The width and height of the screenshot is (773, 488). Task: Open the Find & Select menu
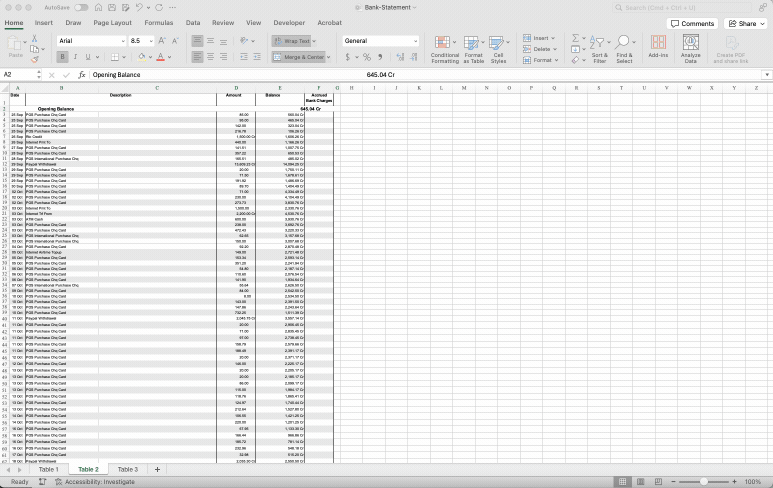(x=624, y=49)
